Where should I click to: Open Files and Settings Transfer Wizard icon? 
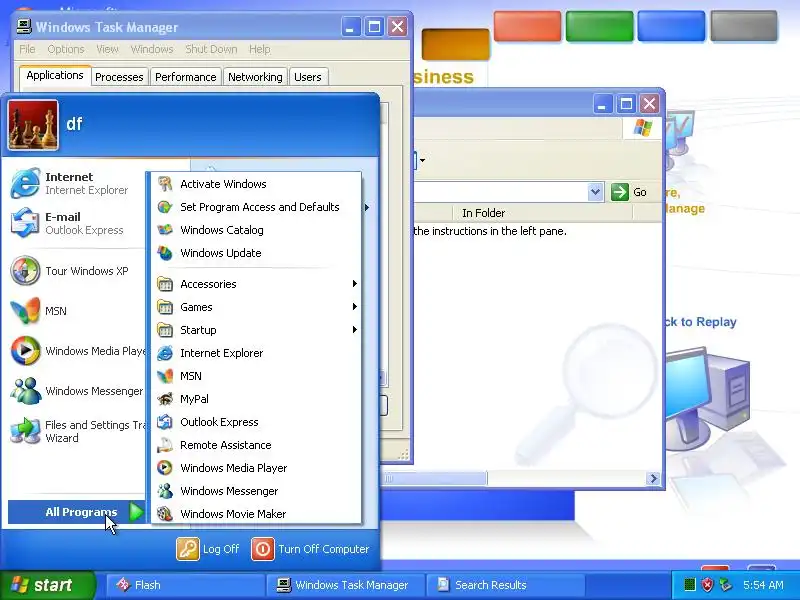(26, 431)
